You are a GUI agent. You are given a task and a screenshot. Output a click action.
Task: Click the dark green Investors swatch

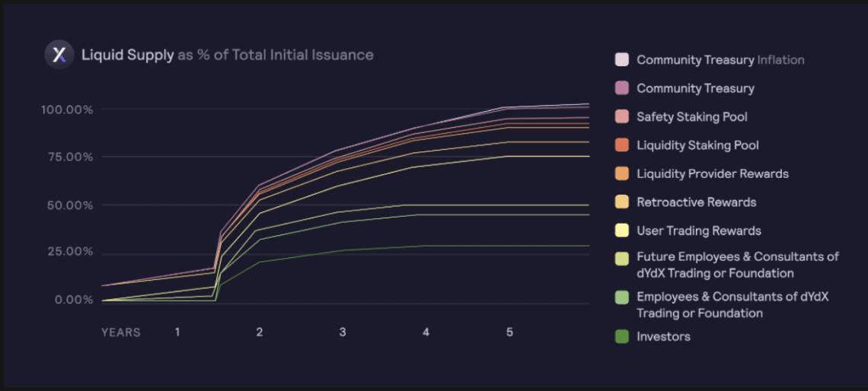(621, 336)
